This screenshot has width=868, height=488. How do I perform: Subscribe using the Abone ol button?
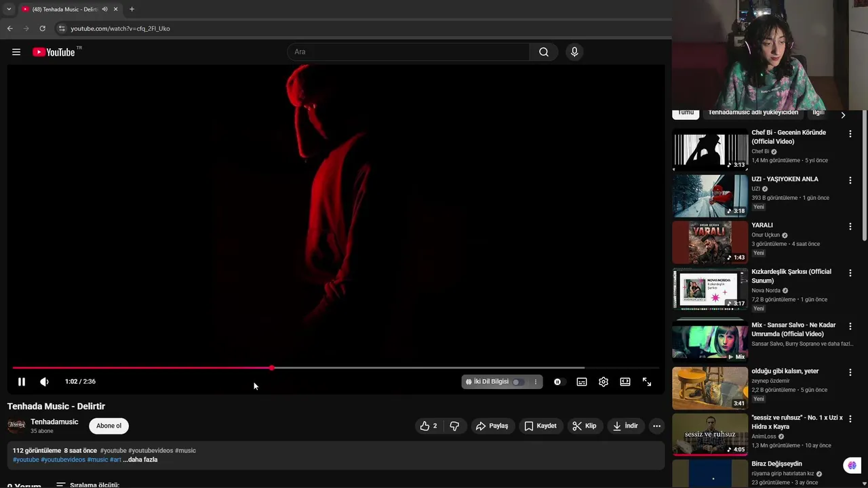pos(108,426)
